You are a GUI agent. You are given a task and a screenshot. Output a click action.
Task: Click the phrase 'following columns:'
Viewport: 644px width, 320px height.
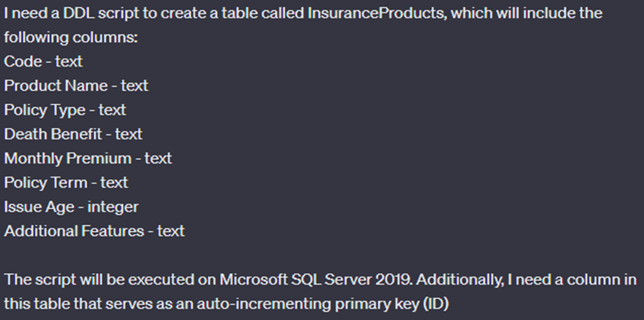click(71, 37)
